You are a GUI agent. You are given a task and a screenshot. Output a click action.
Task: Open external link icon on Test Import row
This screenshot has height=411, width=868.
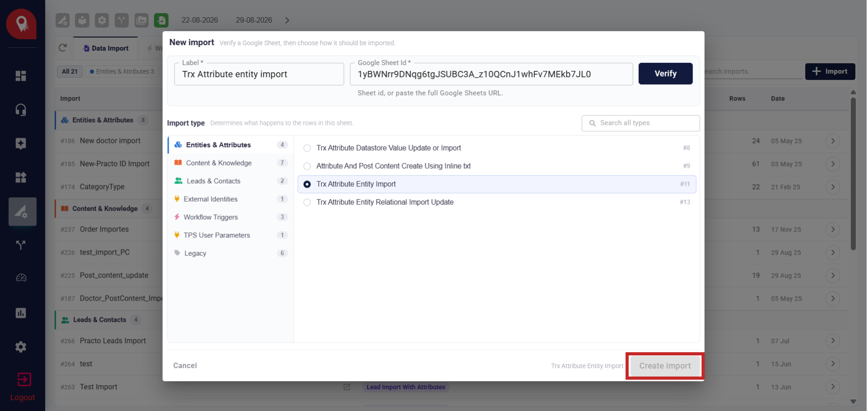point(347,387)
